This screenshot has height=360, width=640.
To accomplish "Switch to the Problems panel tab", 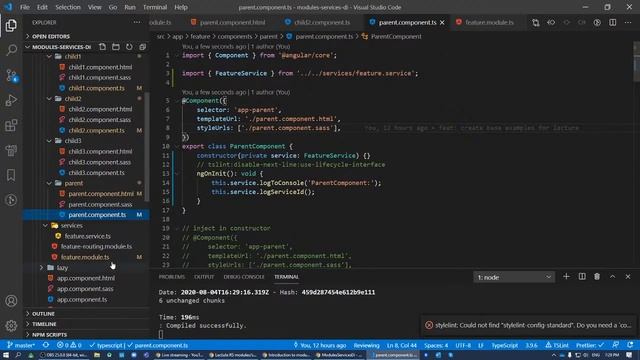I will [171, 277].
